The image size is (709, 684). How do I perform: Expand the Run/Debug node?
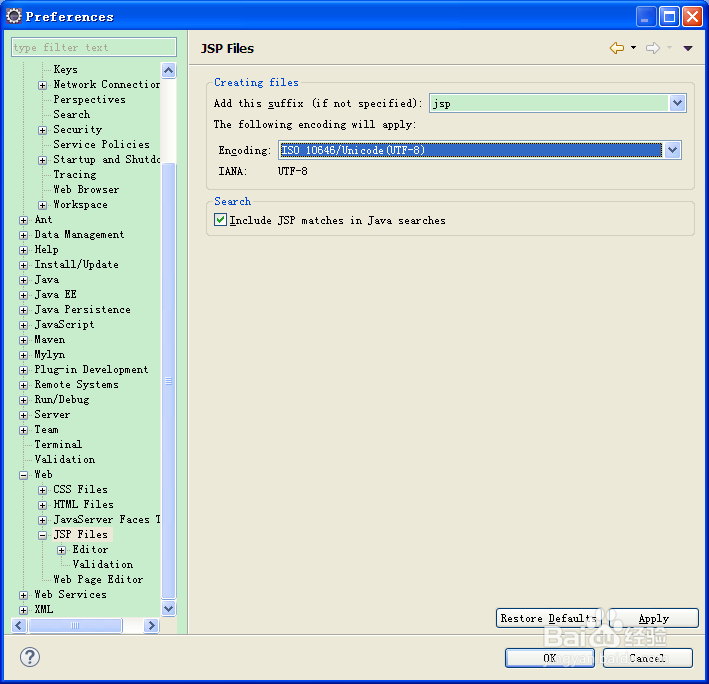click(24, 400)
